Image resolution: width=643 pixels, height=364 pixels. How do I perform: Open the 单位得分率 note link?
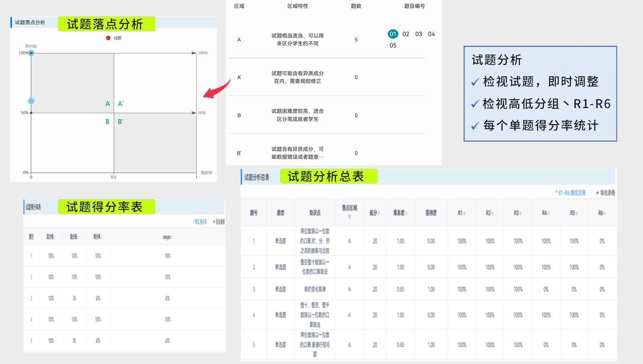tap(200, 222)
